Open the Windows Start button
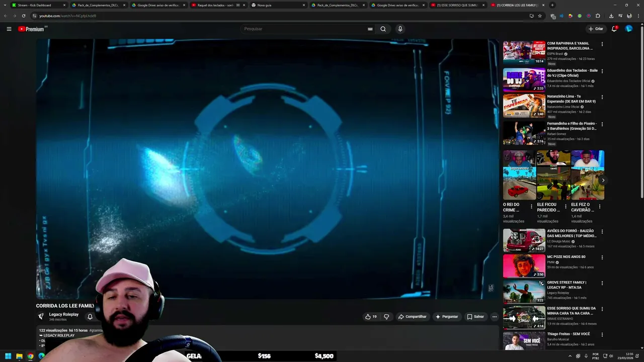 pos(8,356)
